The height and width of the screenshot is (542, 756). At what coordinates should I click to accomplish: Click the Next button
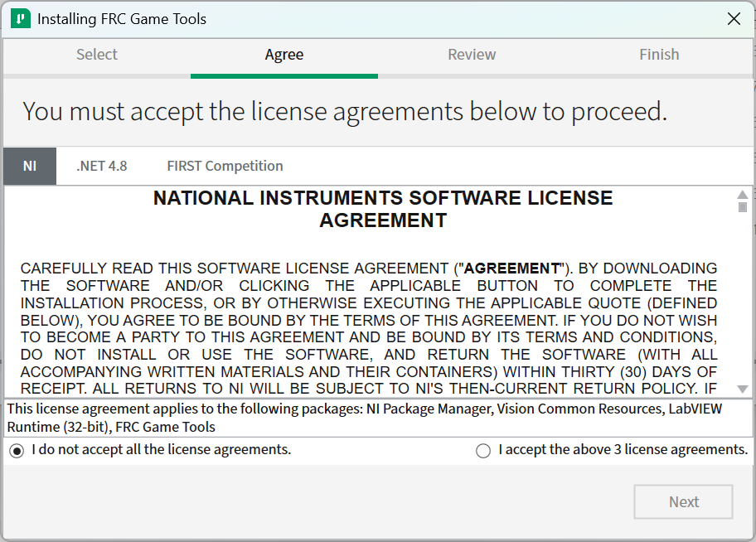pyautogui.click(x=683, y=501)
